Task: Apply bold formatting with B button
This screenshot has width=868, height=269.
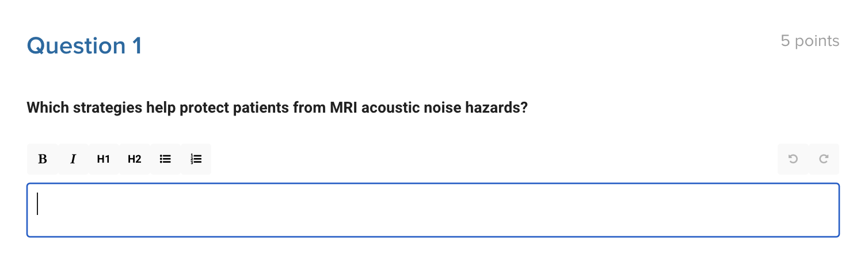Action: click(43, 159)
